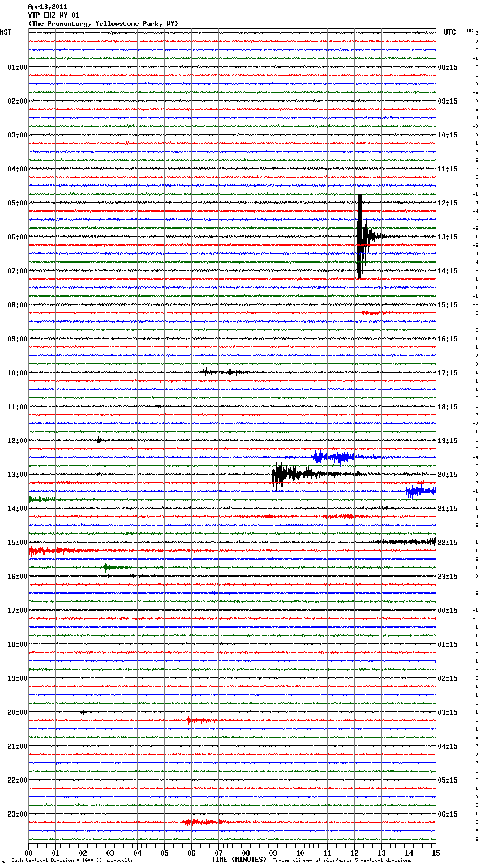Image resolution: width=481 pixels, height=868 pixels.
Task: Click the bottom minute axis tick "12"
Action: tap(354, 853)
